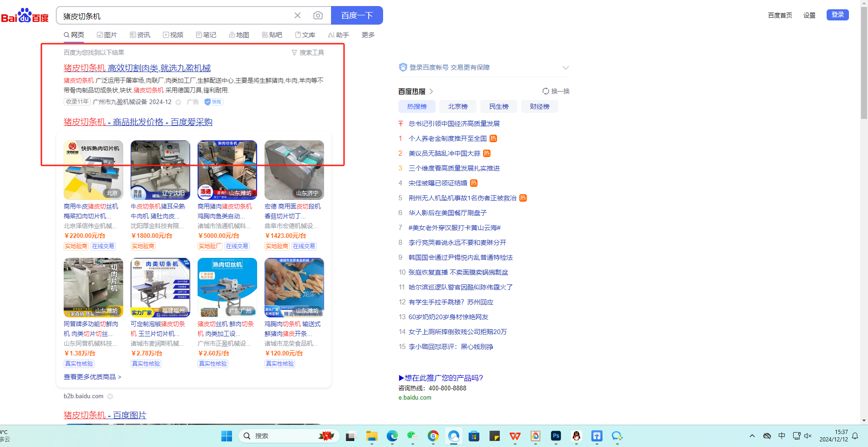Image resolution: width=868 pixels, height=447 pixels.
Task: Toggle the Chinese input method indicator
Action: [782, 436]
